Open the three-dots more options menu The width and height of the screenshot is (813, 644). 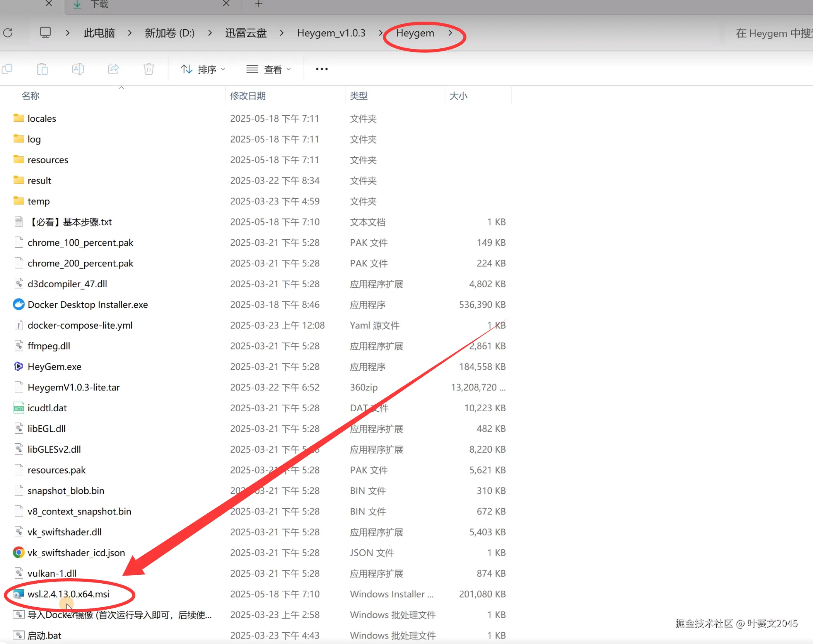(x=321, y=69)
